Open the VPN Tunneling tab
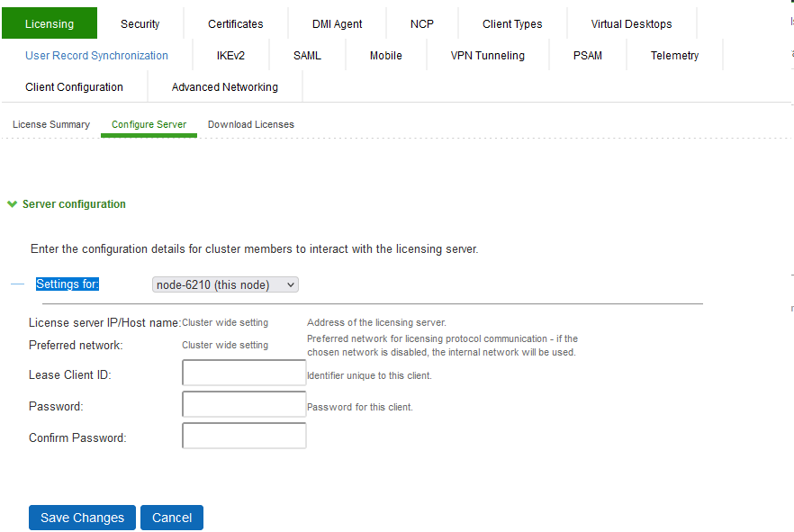 488,55
